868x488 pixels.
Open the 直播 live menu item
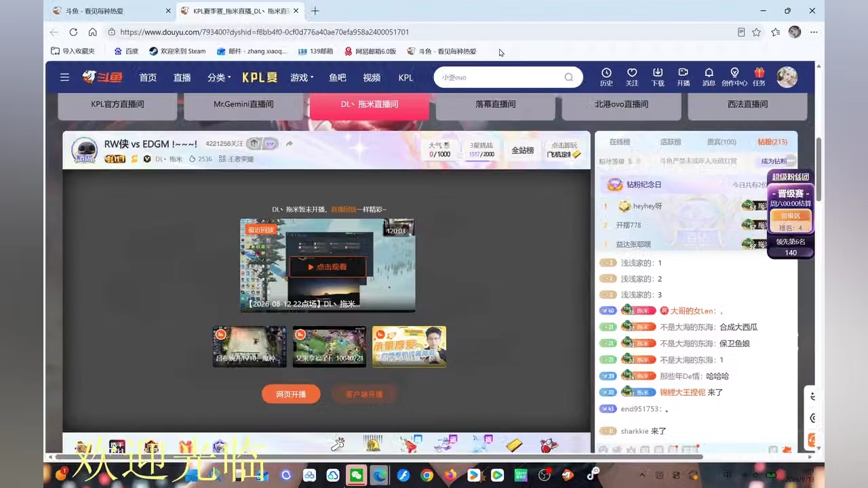[182, 77]
